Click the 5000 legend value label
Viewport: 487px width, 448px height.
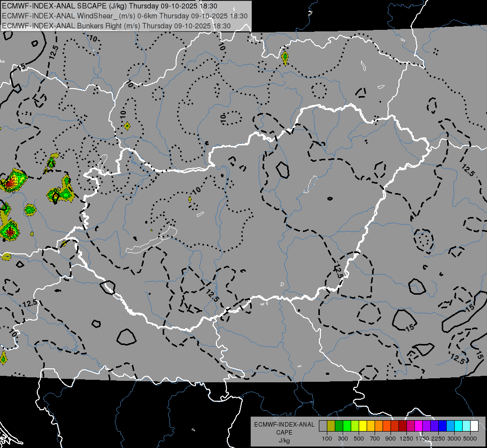(x=470, y=439)
